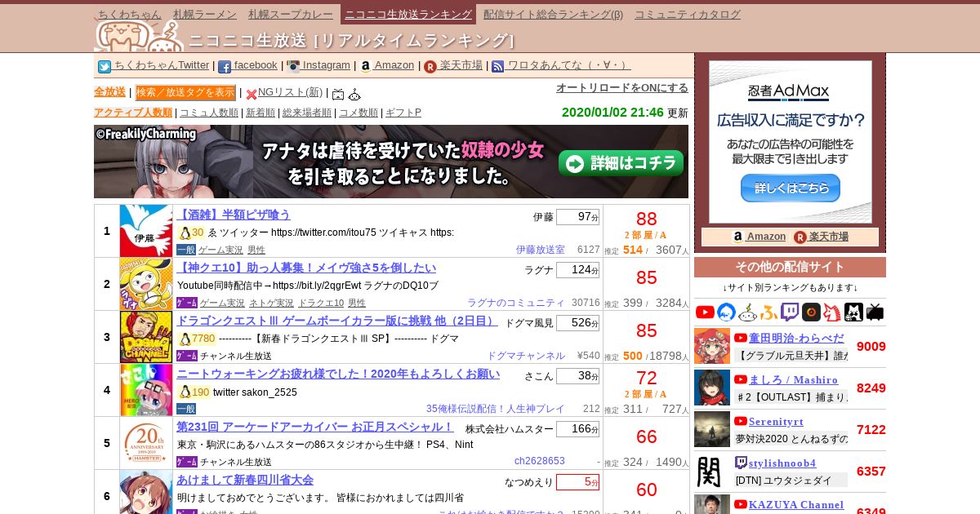Click 詳しくはこちら button in AdMax ad
The image size is (980, 514).
point(791,188)
